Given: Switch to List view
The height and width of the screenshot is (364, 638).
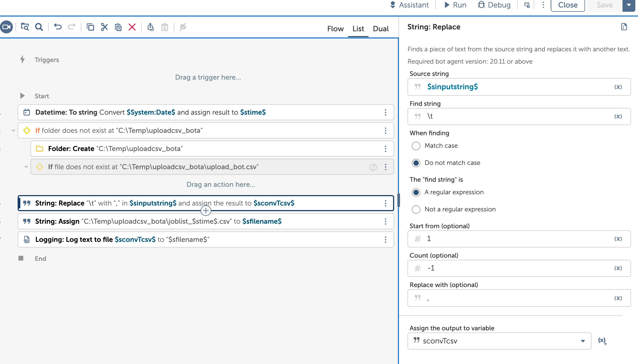Looking at the screenshot, I should (x=358, y=29).
